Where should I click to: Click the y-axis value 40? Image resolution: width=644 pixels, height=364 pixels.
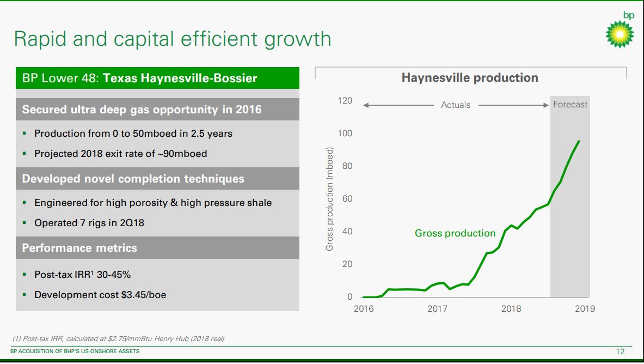(347, 232)
